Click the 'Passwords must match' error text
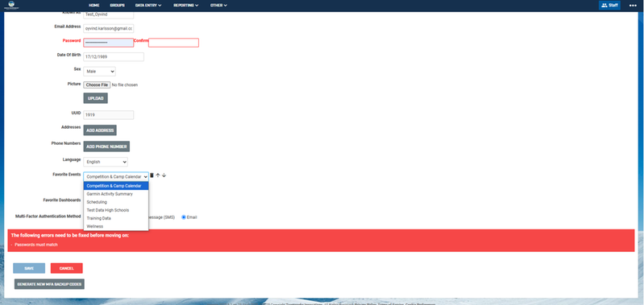Image resolution: width=644 pixels, height=305 pixels. 36,245
